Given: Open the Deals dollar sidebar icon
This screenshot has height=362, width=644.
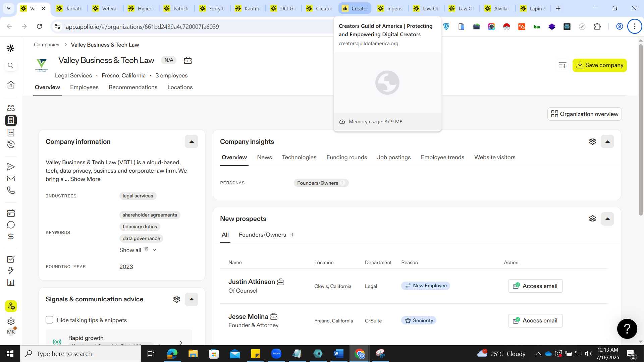Looking at the screenshot, I should coord(11,237).
